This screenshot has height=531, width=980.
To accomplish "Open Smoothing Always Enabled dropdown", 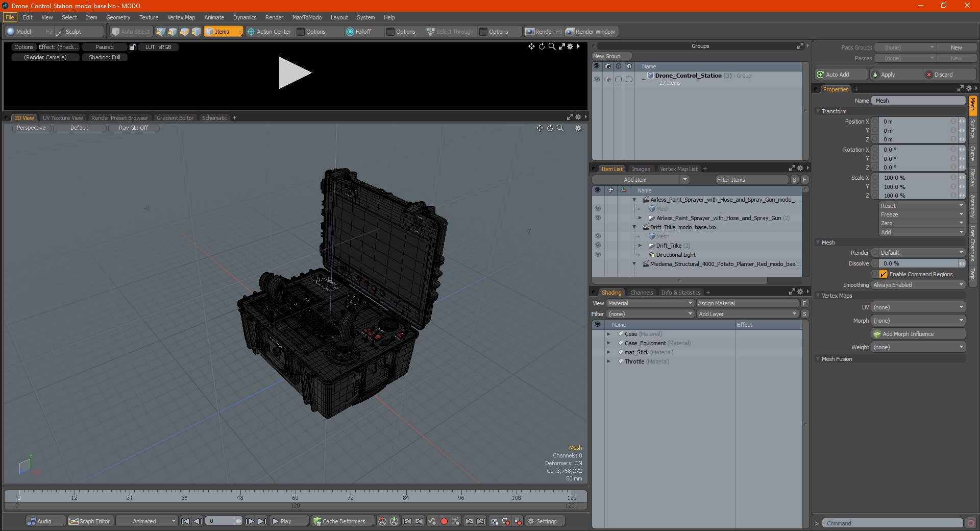I will point(918,285).
